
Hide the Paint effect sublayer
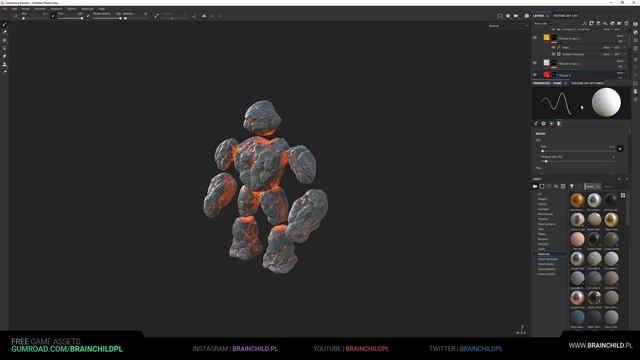553,47
